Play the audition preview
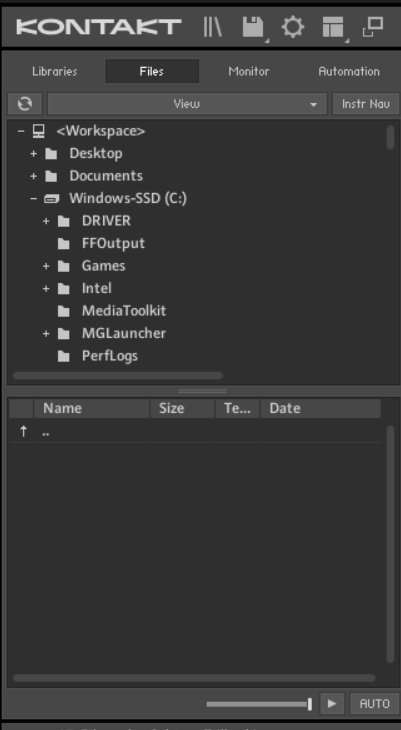 [332, 703]
